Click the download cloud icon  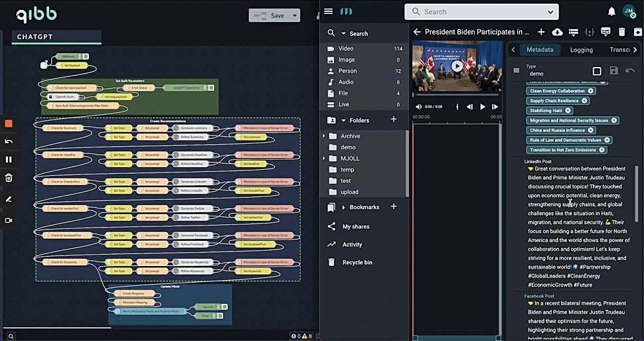pos(557,32)
